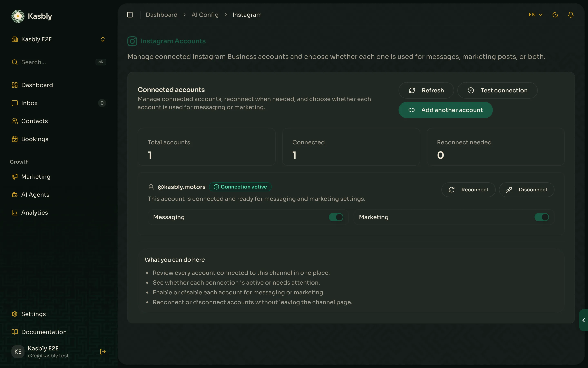The width and height of the screenshot is (588, 368).
Task: Open Documentation in the sidebar
Action: (59, 332)
